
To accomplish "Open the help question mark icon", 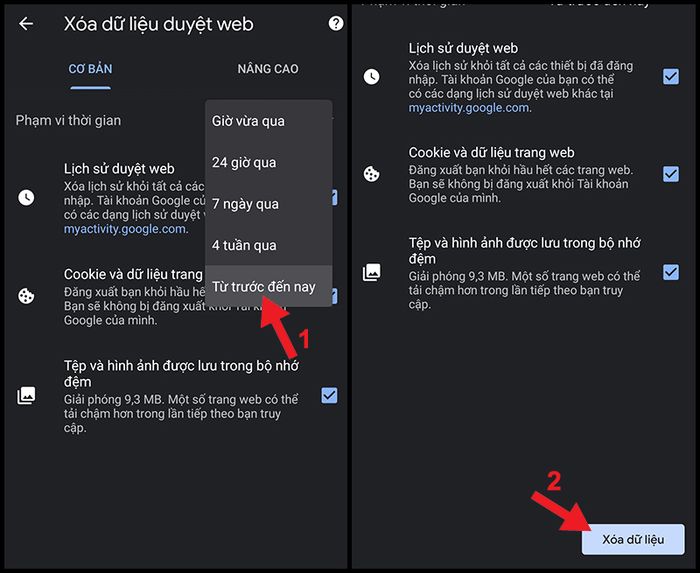I will [336, 23].
